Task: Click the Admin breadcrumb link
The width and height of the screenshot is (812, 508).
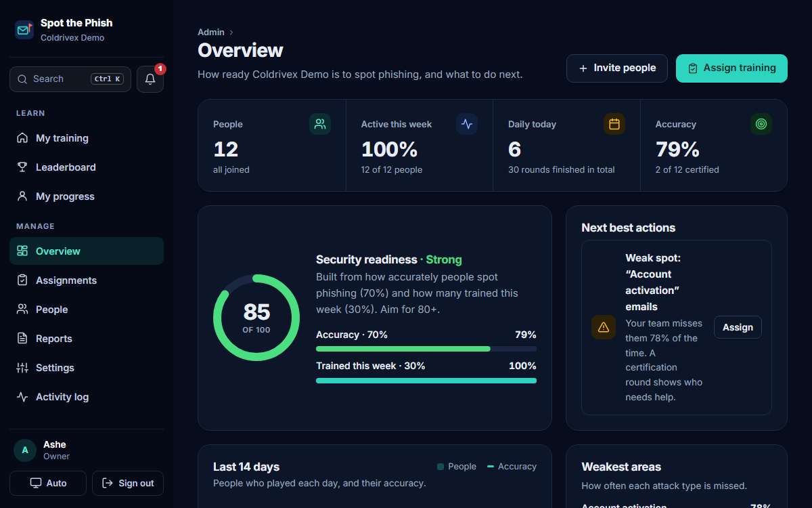Action: (211, 33)
